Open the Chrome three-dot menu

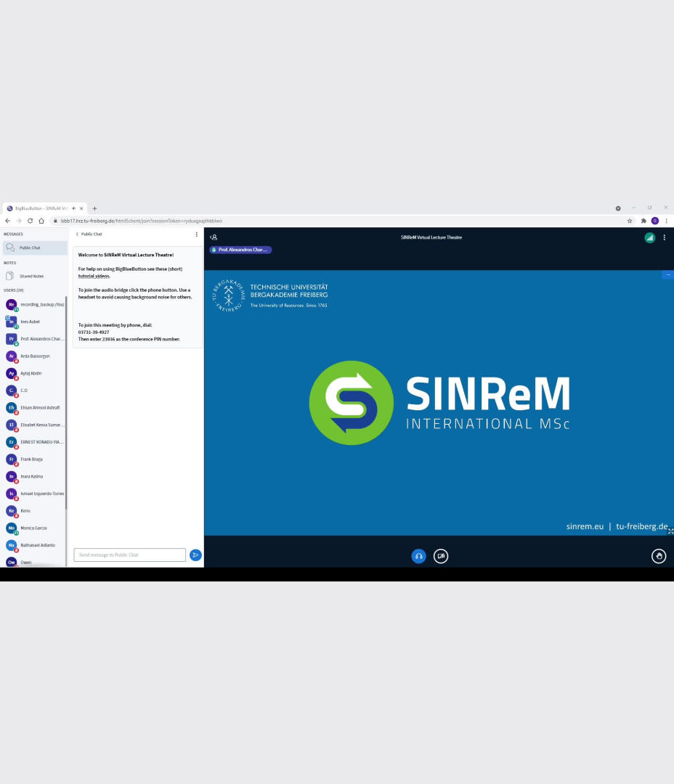pos(667,221)
